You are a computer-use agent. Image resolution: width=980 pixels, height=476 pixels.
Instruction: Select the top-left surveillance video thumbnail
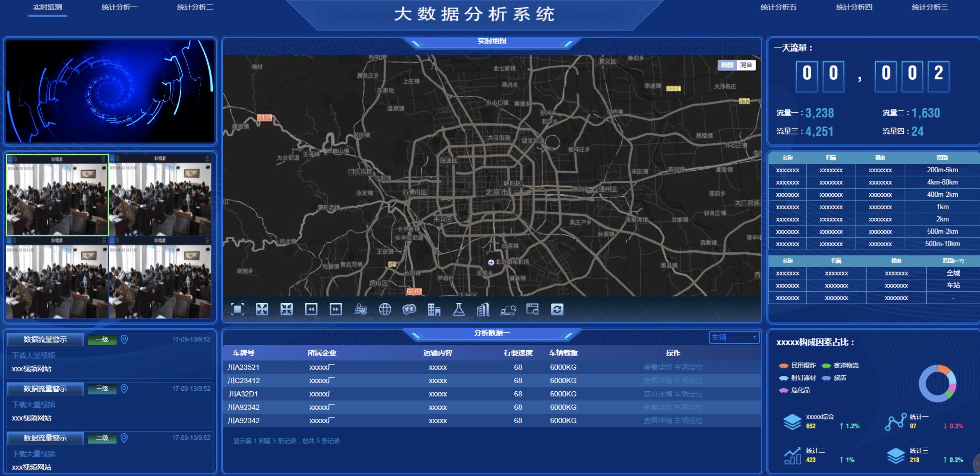[57, 196]
